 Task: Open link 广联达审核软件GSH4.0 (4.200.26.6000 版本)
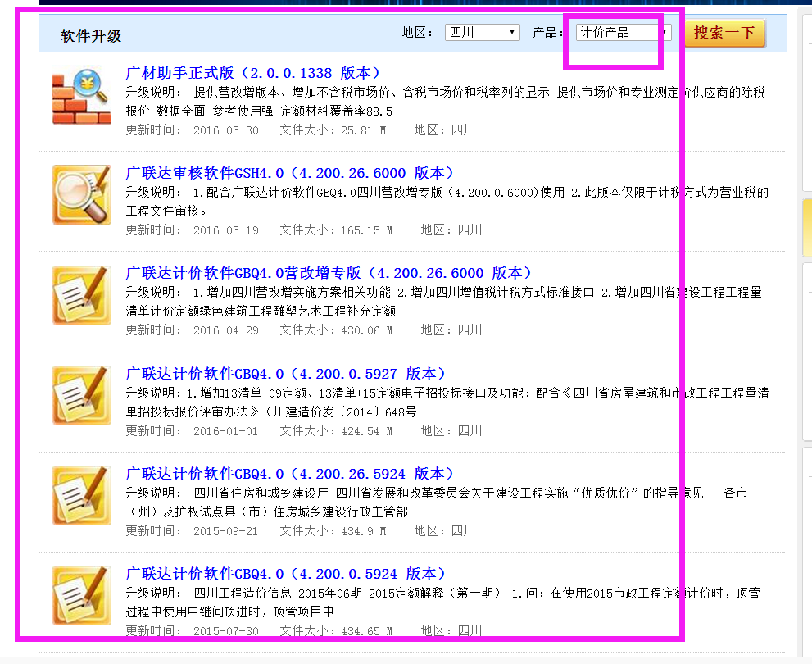pos(290,173)
